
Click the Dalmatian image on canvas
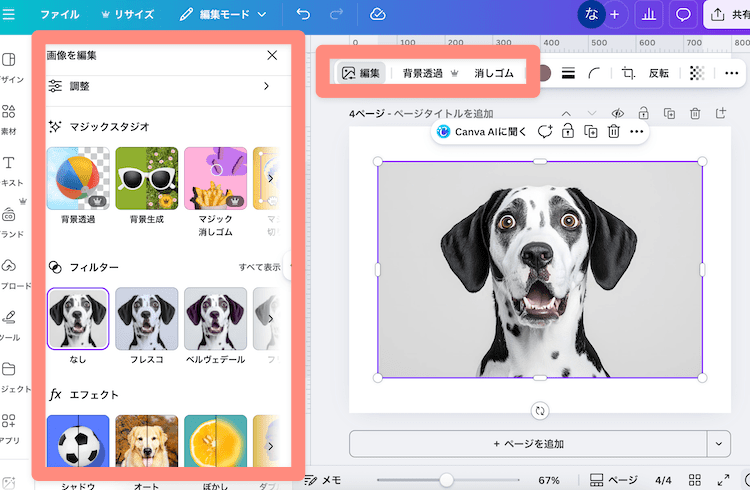540,270
